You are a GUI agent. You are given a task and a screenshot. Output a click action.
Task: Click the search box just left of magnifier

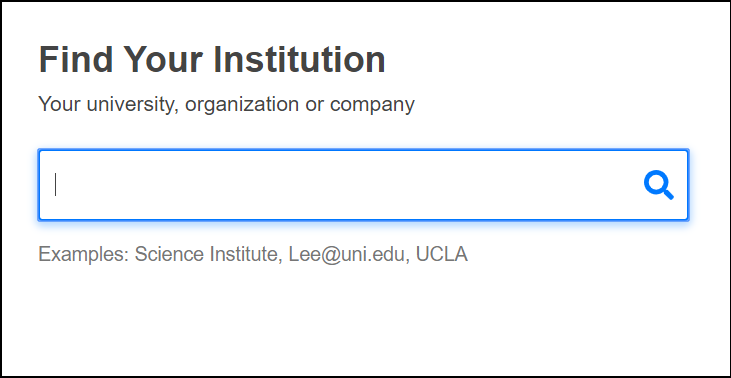(x=625, y=185)
